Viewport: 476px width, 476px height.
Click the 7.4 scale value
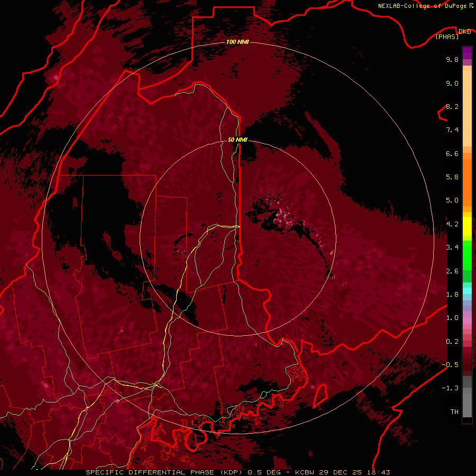tap(452, 130)
